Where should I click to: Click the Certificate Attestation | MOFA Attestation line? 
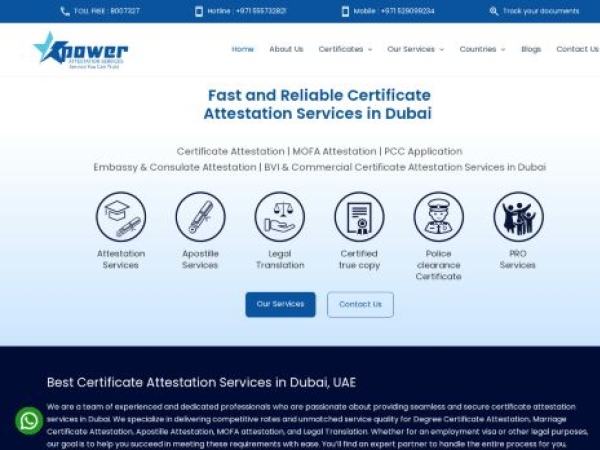320,151
